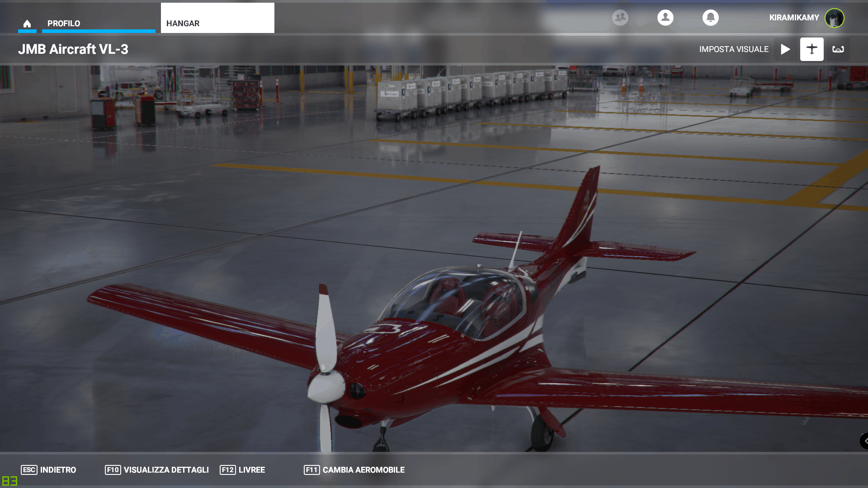
Task: Open the player avatar picture
Action: (x=834, y=18)
